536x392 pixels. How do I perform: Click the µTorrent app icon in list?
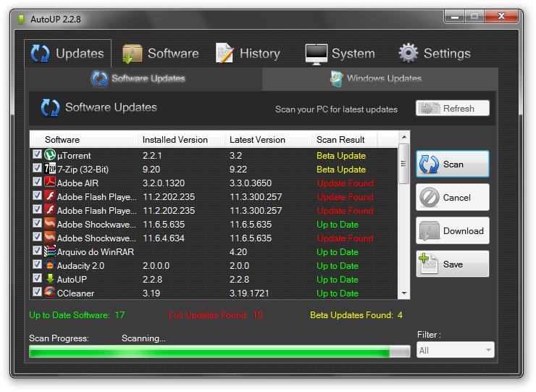point(50,155)
